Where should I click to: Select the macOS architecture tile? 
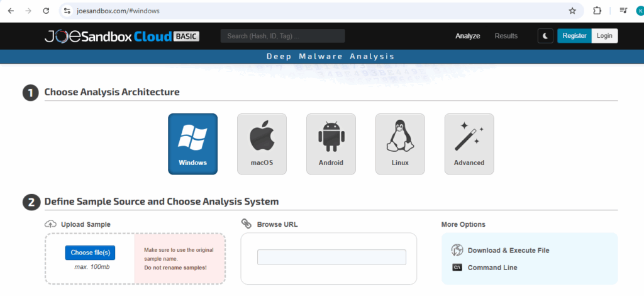pyautogui.click(x=262, y=144)
